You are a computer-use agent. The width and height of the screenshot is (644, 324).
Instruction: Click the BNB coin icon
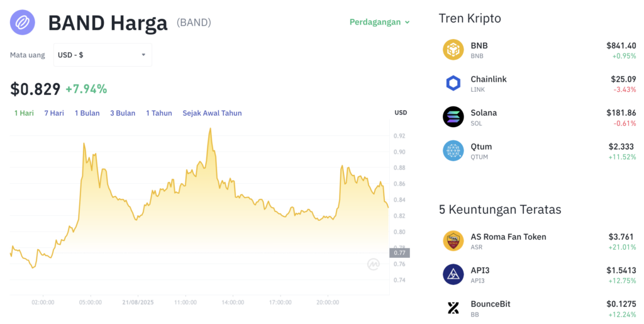453,50
